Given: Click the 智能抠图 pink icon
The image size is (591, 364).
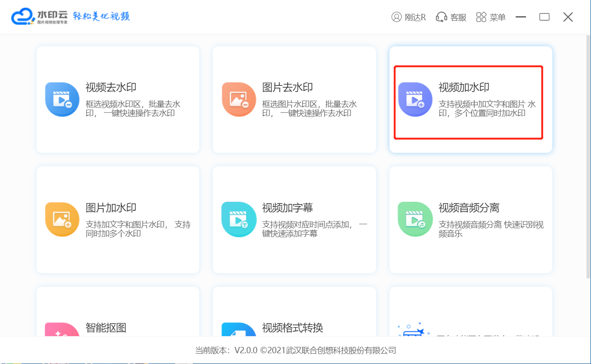Looking at the screenshot, I should pyautogui.click(x=62, y=329).
